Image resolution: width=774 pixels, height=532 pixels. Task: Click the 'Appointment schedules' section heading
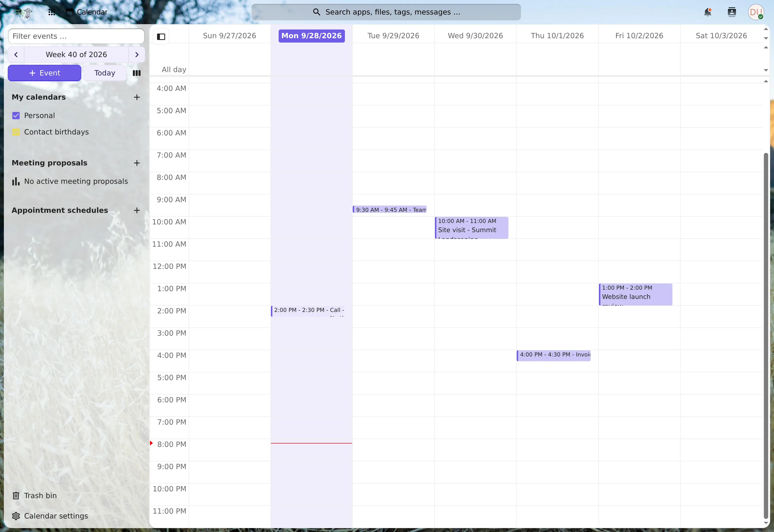tap(60, 210)
